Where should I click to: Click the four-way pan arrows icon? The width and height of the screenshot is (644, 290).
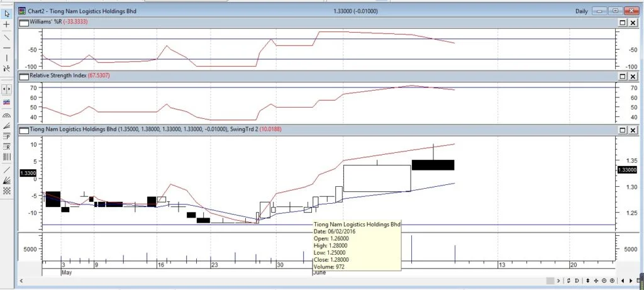tap(596, 281)
